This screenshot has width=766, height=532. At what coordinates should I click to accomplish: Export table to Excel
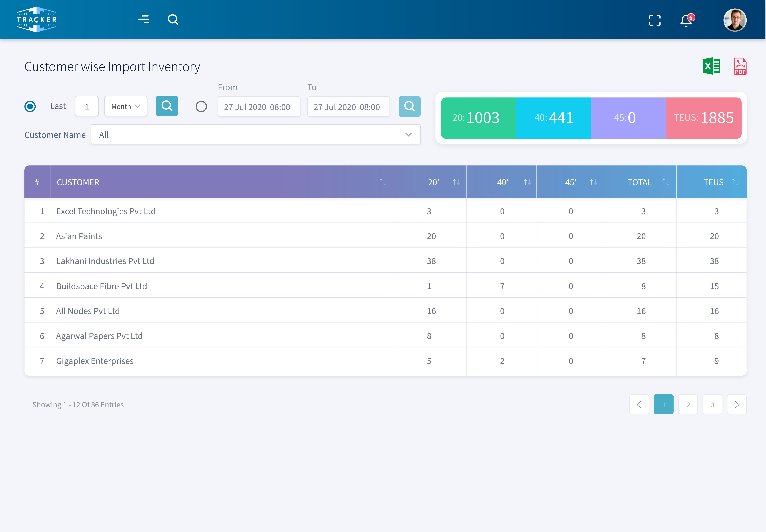[712, 66]
